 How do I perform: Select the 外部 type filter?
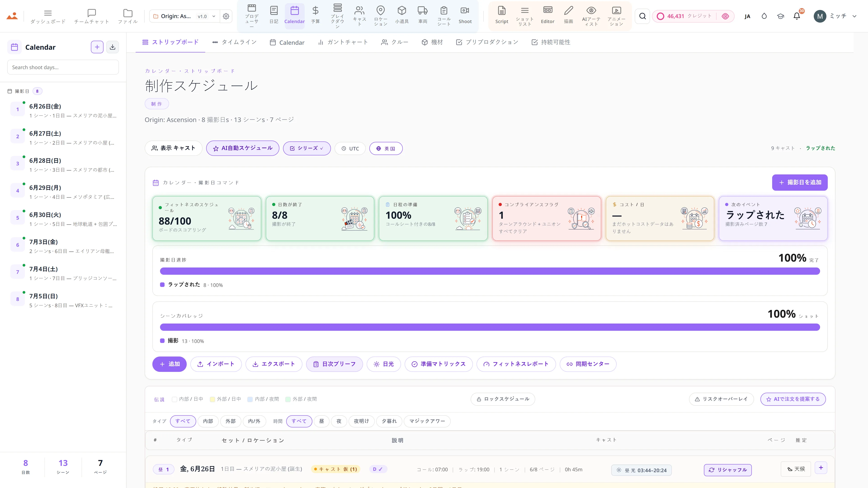click(x=231, y=421)
